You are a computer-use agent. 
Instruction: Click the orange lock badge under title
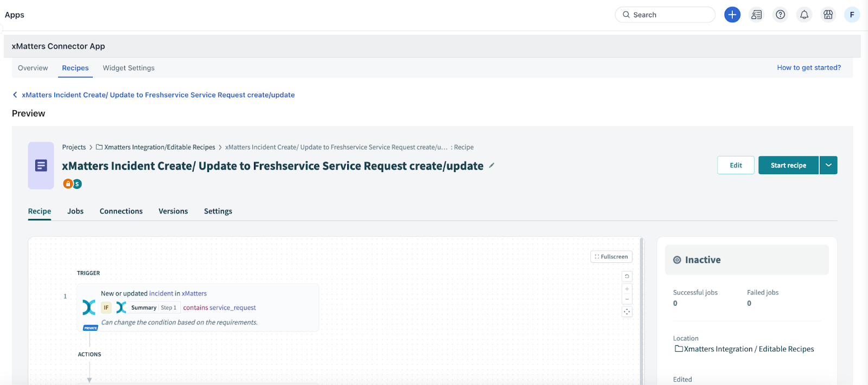pyautogui.click(x=68, y=184)
